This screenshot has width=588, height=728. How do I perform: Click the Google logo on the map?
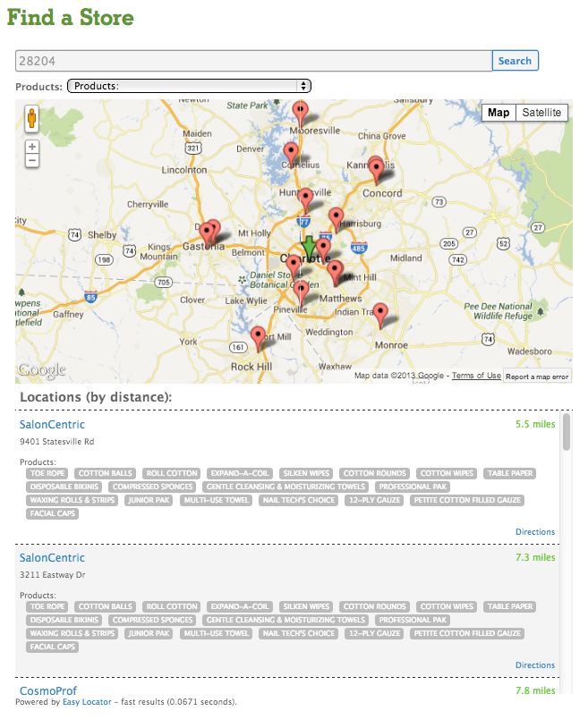[x=42, y=370]
